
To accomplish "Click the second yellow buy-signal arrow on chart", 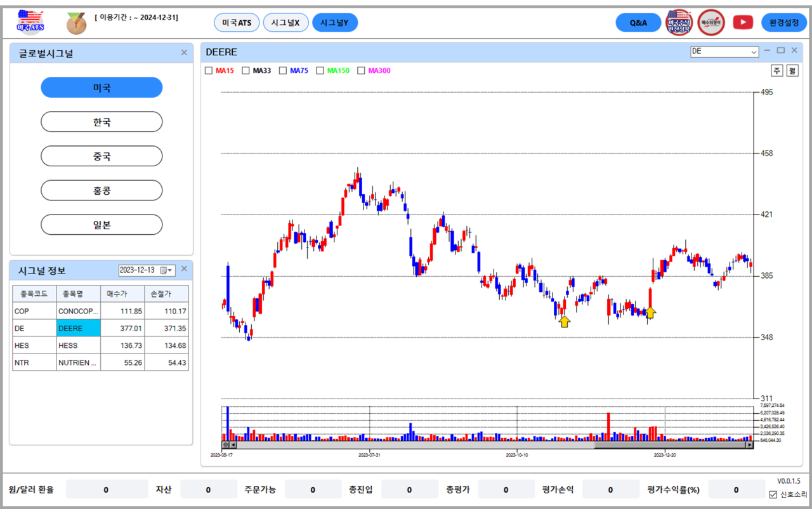I will pos(650,312).
